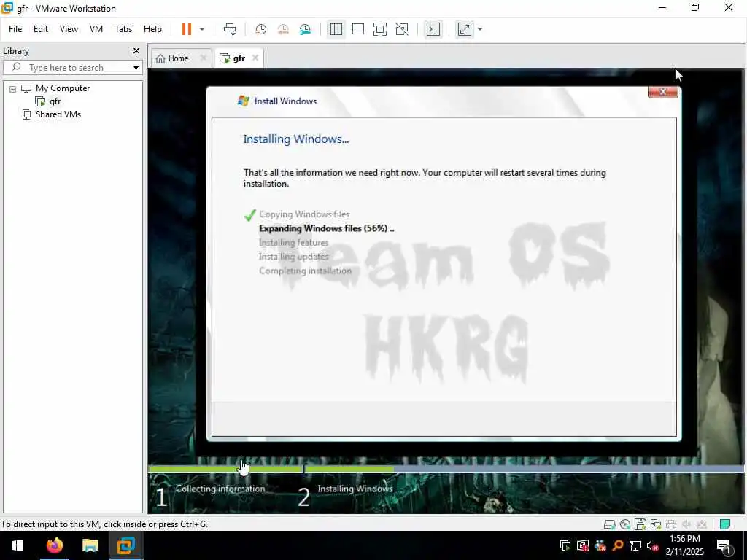This screenshot has width=747, height=560.
Task: Click the VMware tray icon in system tray
Action: pos(565,545)
